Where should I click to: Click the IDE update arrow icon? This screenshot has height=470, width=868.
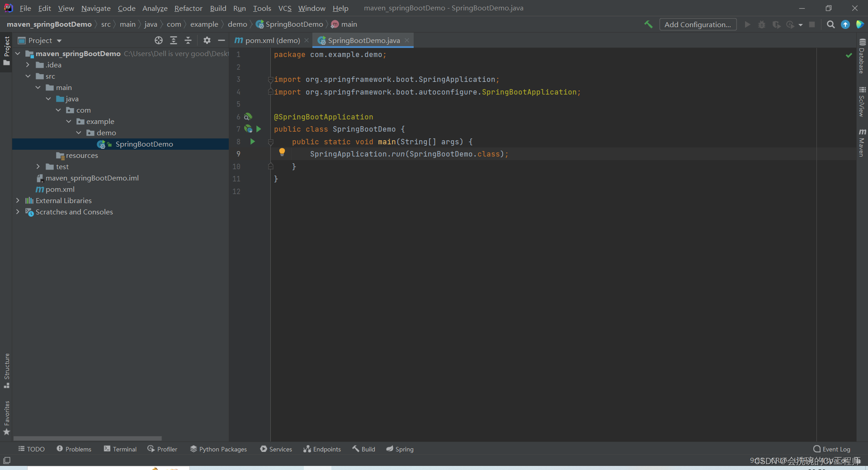pos(845,24)
